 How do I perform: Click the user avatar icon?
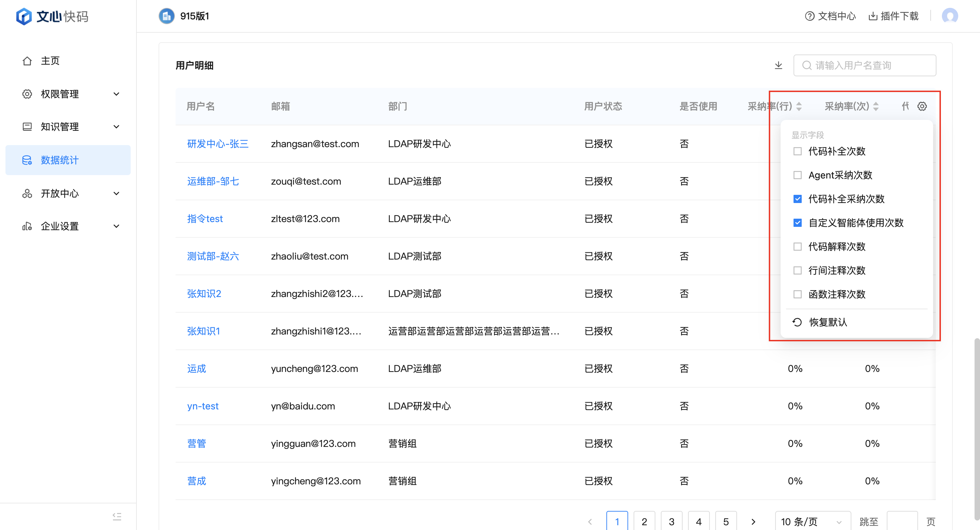[950, 16]
